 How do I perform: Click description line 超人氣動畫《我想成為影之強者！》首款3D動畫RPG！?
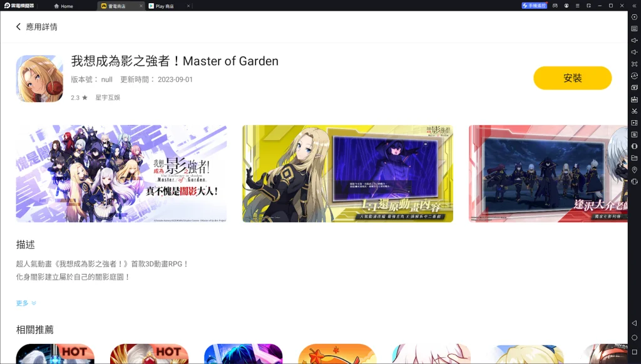pyautogui.click(x=102, y=264)
